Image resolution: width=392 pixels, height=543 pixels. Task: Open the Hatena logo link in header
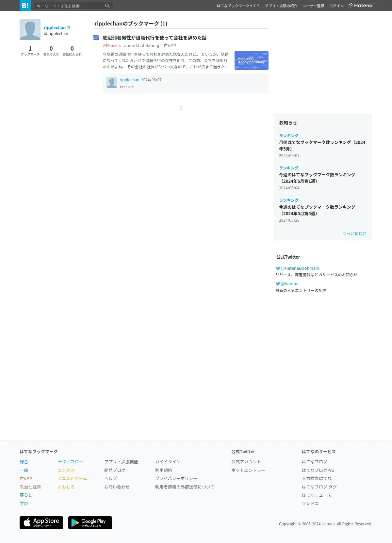pyautogui.click(x=361, y=6)
